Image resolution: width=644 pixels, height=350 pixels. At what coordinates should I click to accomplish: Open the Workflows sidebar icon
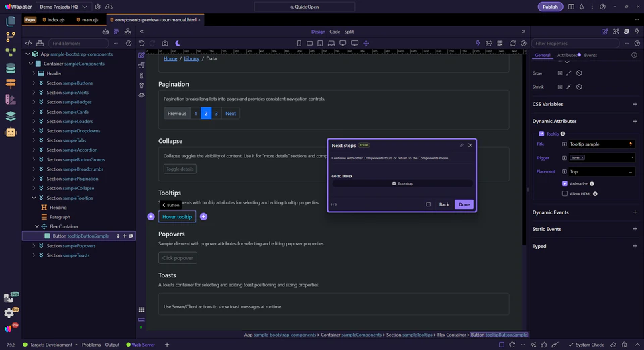11,52
